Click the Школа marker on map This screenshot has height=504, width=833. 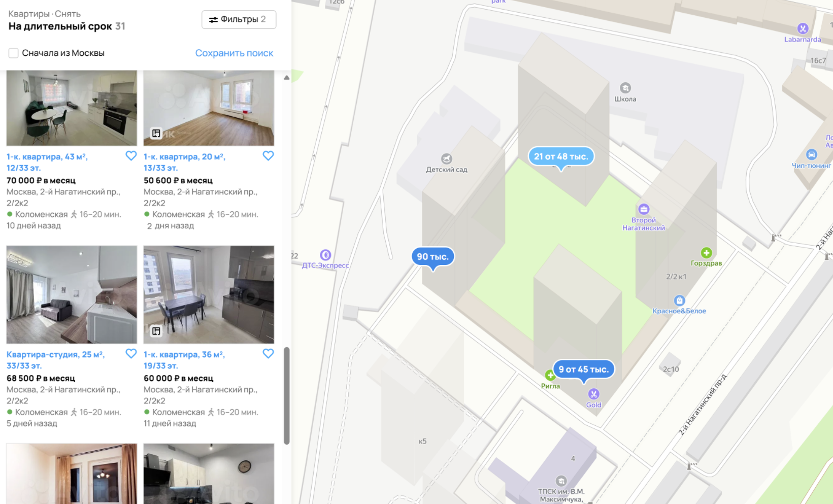(625, 88)
